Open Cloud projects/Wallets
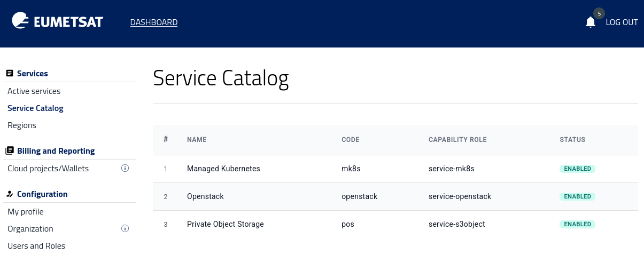644x254 pixels. pyautogui.click(x=48, y=169)
